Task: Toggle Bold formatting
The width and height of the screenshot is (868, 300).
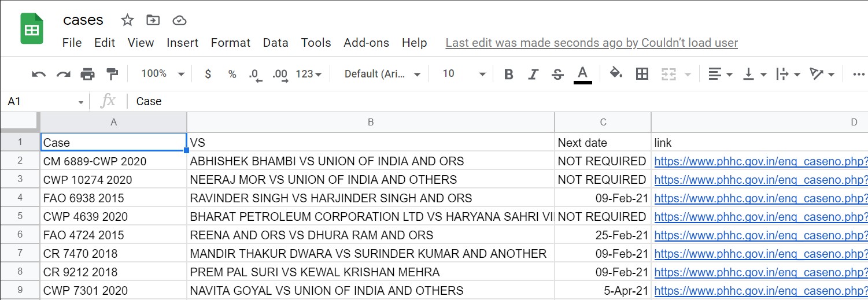Action: pyautogui.click(x=509, y=74)
